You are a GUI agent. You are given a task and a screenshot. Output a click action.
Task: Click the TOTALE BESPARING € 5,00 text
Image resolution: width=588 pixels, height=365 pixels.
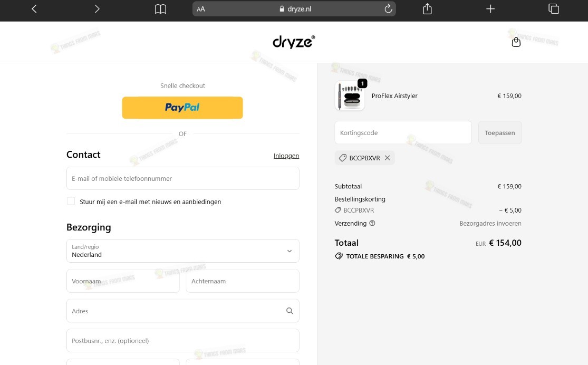(385, 256)
